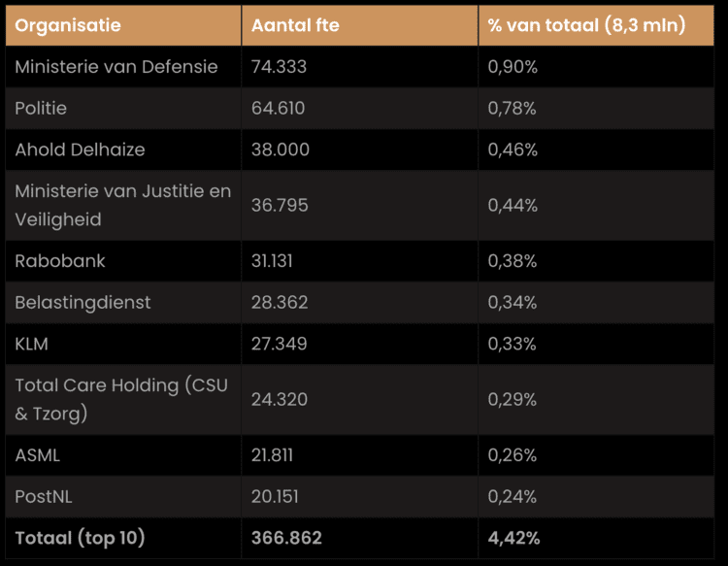Select the Politie organisation cell
Screen dimensions: 728x566
click(41, 108)
